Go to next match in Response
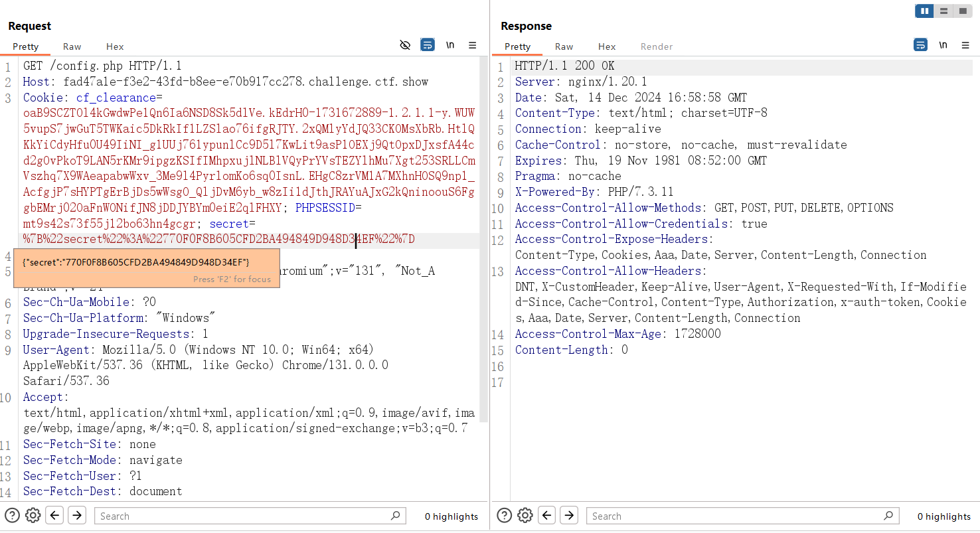This screenshot has height=533, width=980. [x=569, y=515]
